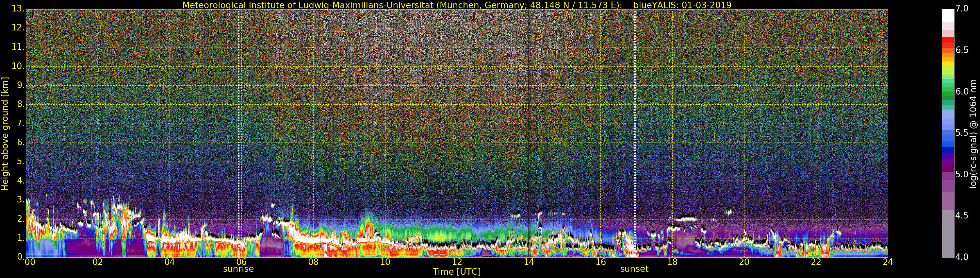980x278 pixels.
Task: Click the 'sunset' label
Action: coord(634,269)
